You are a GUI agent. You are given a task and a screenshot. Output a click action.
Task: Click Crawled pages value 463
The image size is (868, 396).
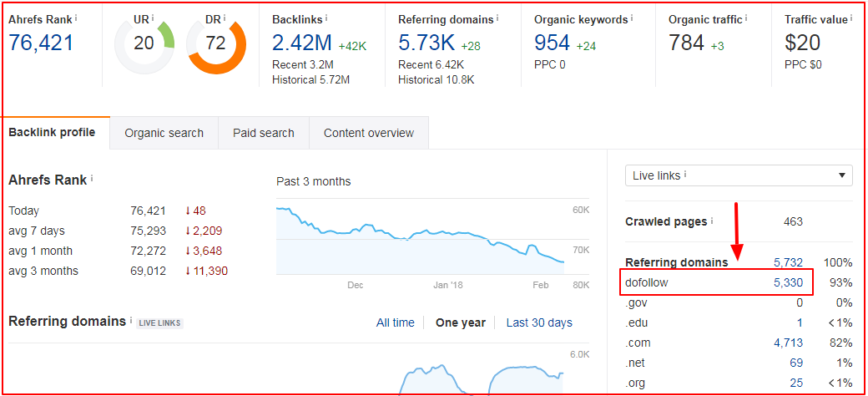click(793, 221)
